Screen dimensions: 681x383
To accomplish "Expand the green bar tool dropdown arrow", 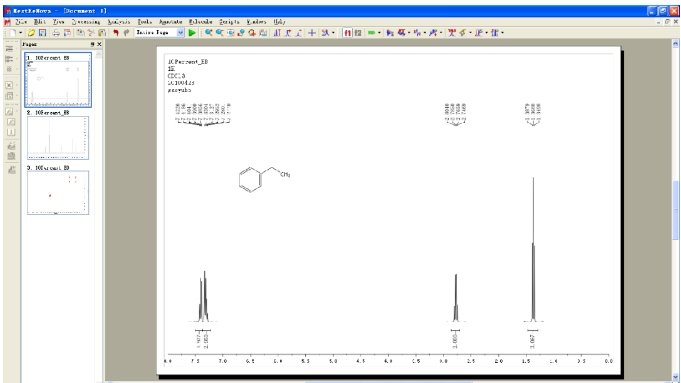I will tap(379, 33).
